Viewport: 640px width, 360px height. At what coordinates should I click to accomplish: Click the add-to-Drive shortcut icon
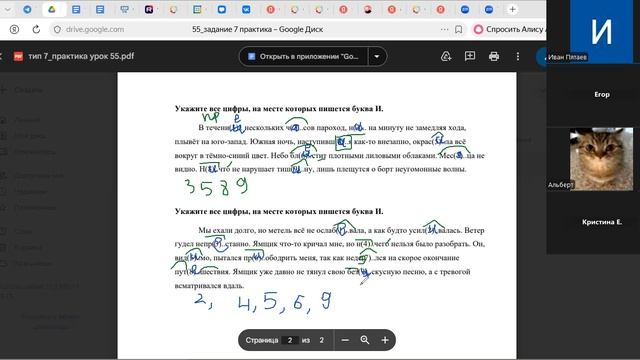pyautogui.click(x=446, y=56)
